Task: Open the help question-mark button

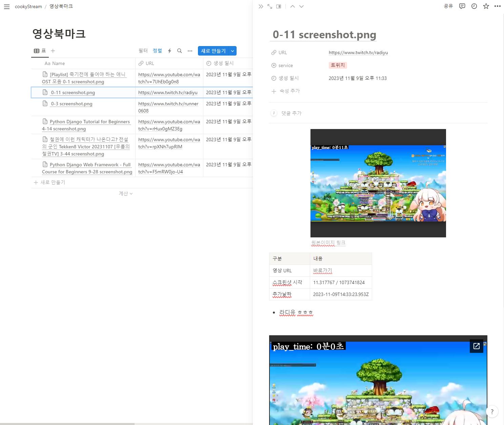Action: click(x=492, y=411)
